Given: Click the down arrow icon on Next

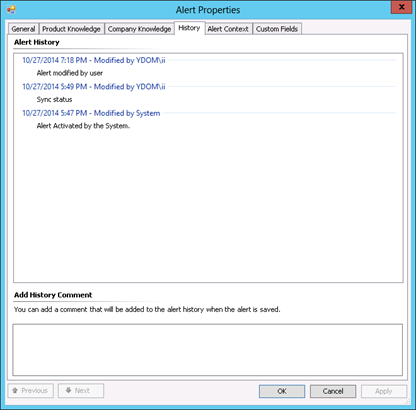Looking at the screenshot, I should (x=69, y=390).
